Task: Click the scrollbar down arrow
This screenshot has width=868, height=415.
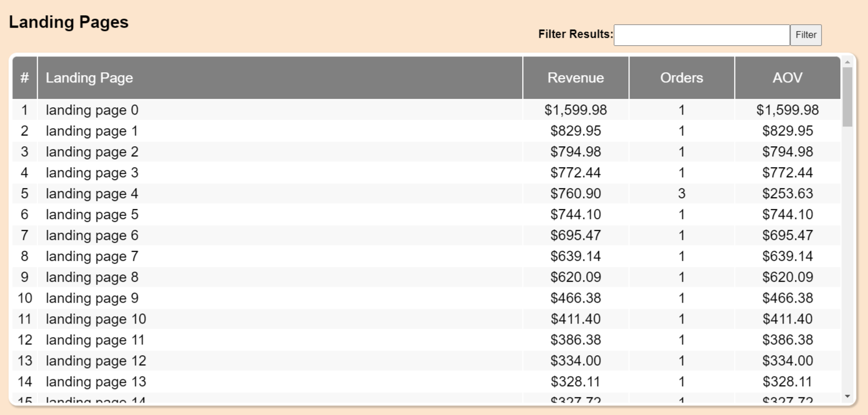Action: pos(847,396)
